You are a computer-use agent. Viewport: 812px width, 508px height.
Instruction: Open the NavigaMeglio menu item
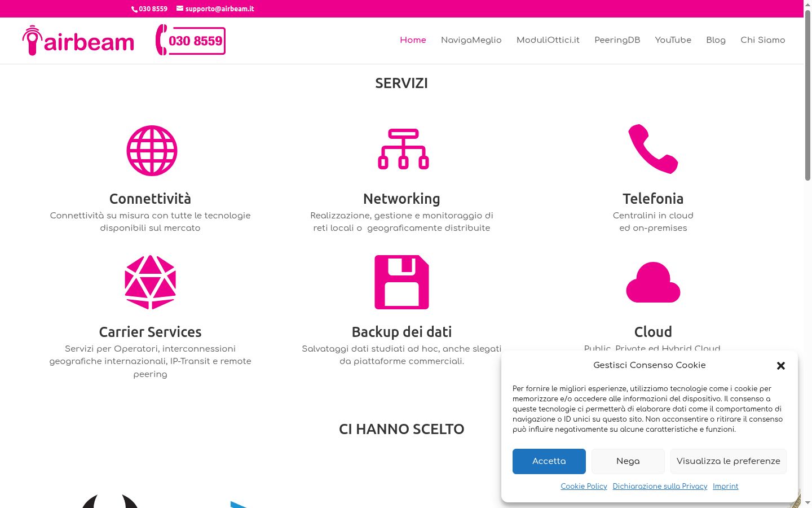[x=471, y=40]
